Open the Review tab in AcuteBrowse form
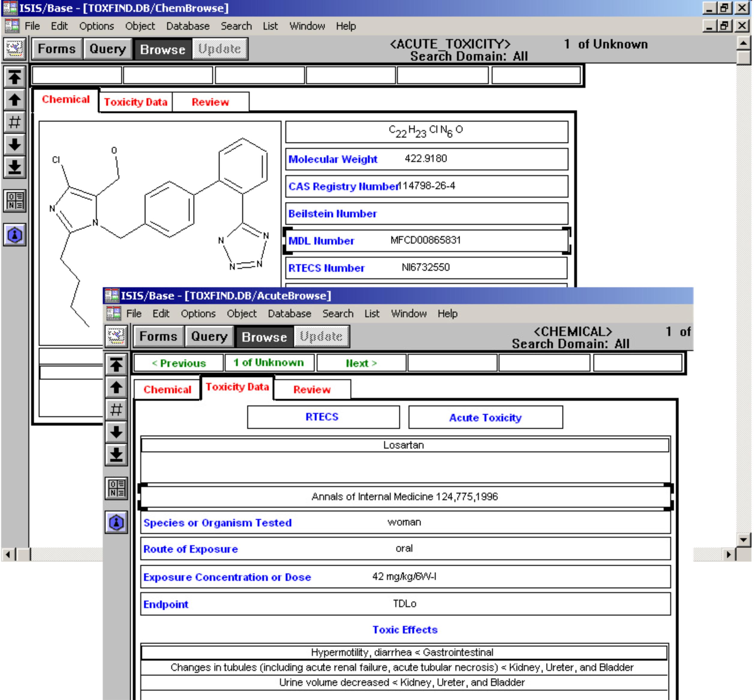 point(311,389)
